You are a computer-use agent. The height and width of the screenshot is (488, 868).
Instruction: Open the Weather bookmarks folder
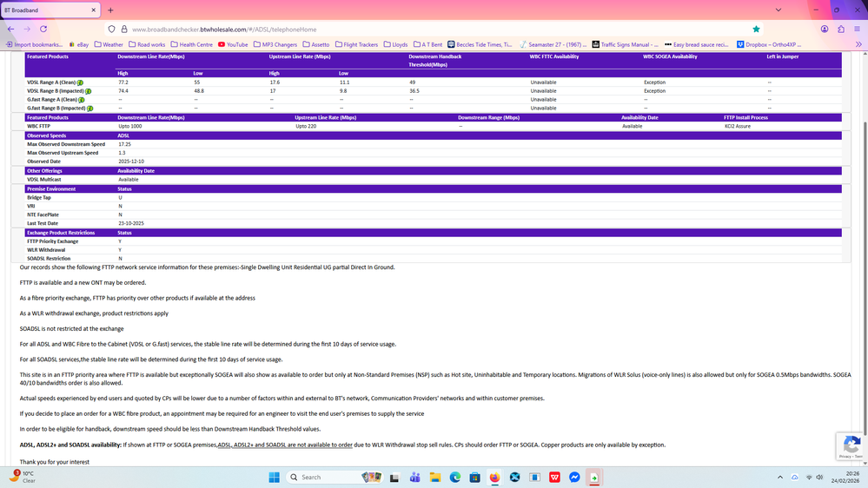109,44
